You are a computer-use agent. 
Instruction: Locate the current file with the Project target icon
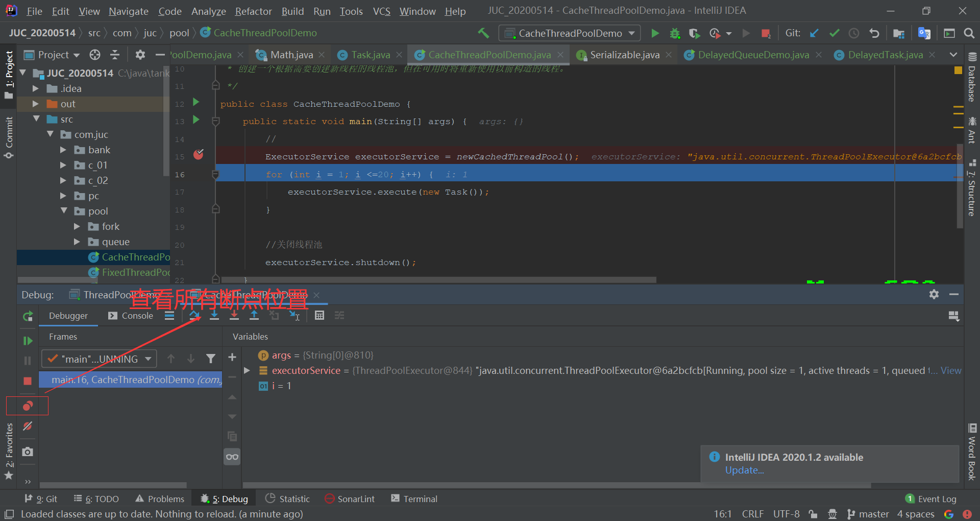click(95, 55)
